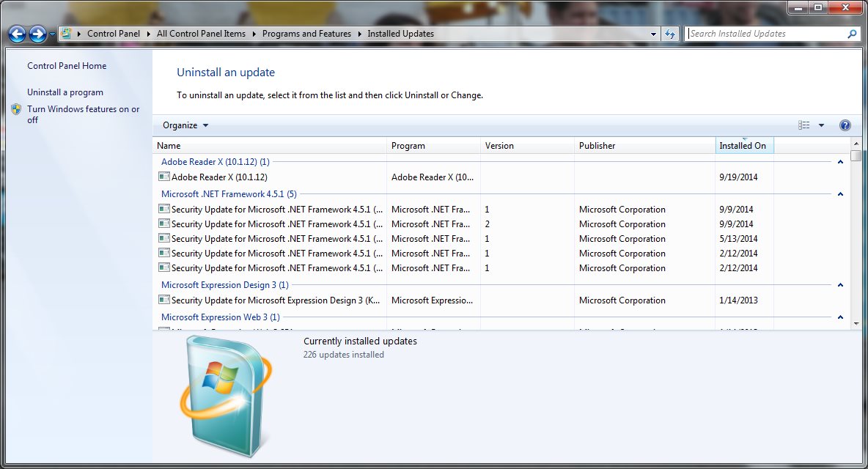This screenshot has width=868, height=469.
Task: Select All Control Panel Items in the breadcrumb
Action: 201,34
